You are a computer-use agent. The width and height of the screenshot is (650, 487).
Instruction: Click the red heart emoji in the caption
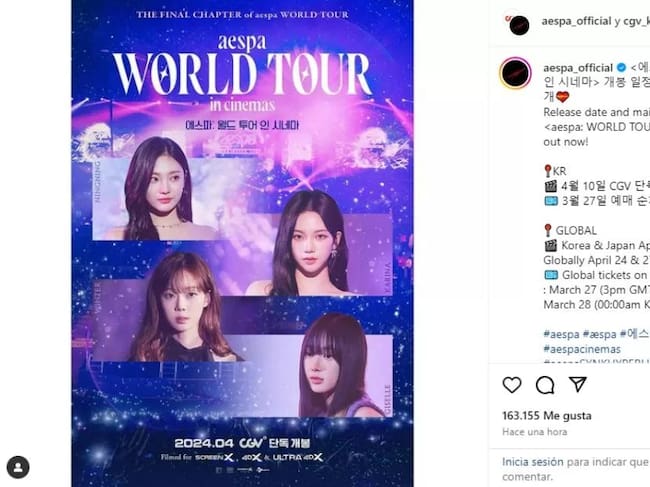[x=563, y=97]
